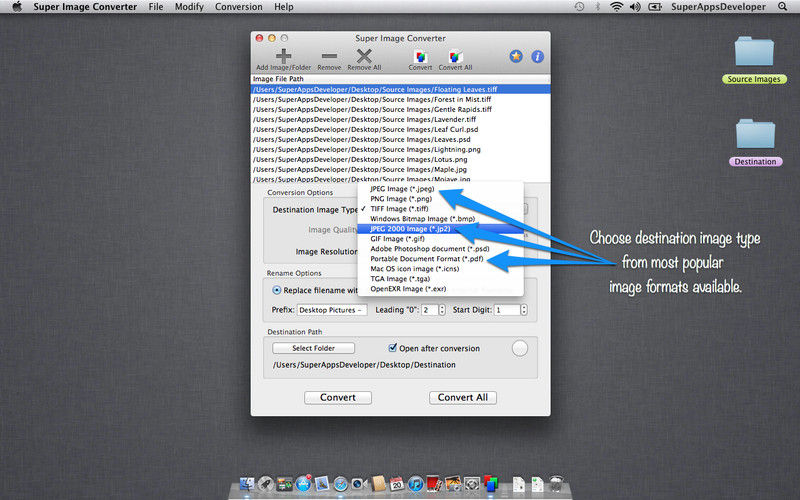Select JPEG 2000 Image (*.jp2) entry

click(440, 229)
